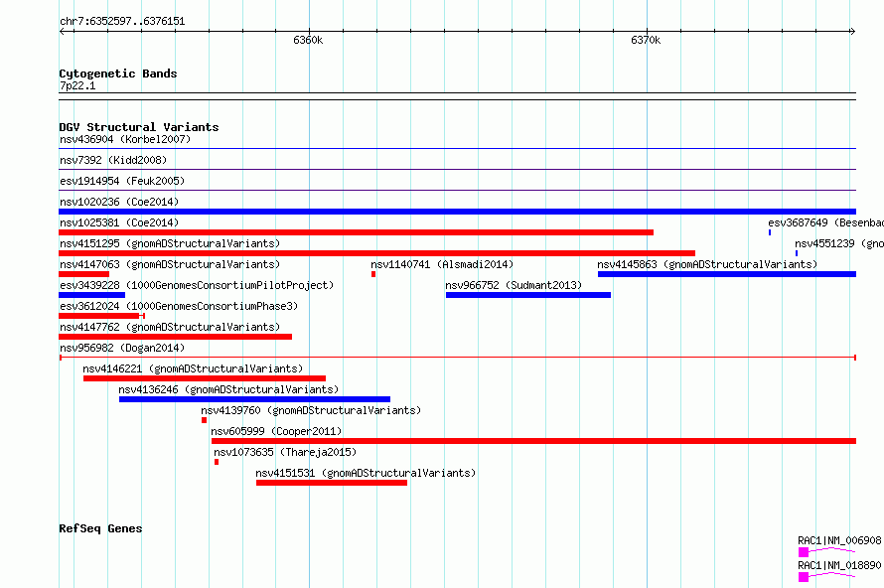
Task: Click the nsv436904 (Korbel2007) variant label
Action: (x=125, y=139)
